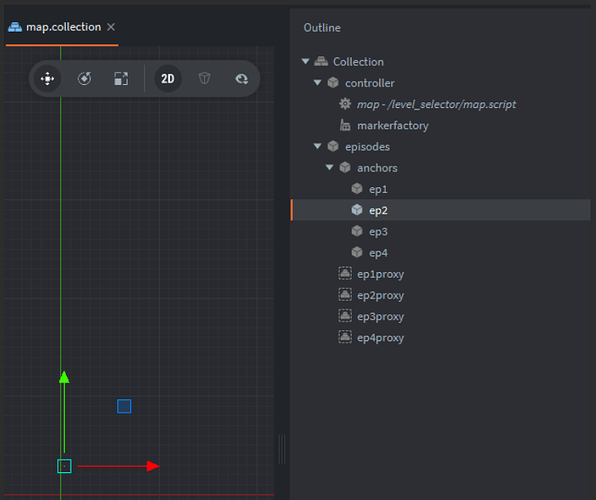Screen dimensions: 596x500
Task: Click the ep1 game object cube icon
Action: pos(357,189)
